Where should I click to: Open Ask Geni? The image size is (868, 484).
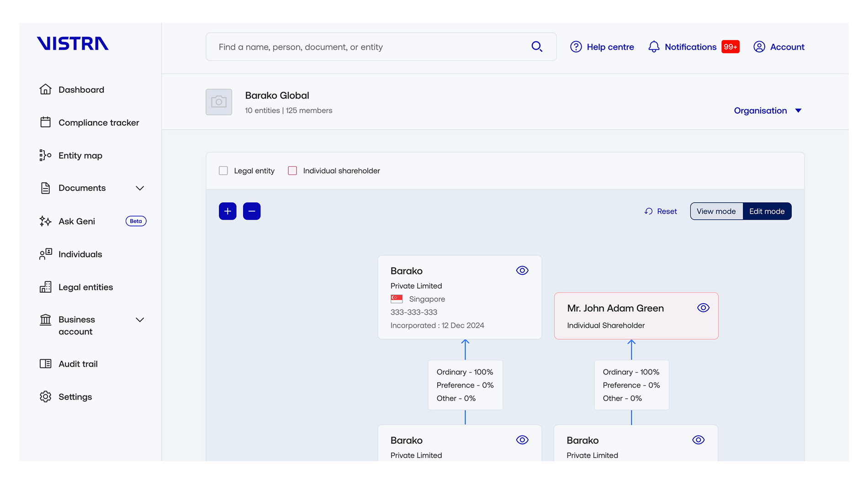(x=77, y=221)
